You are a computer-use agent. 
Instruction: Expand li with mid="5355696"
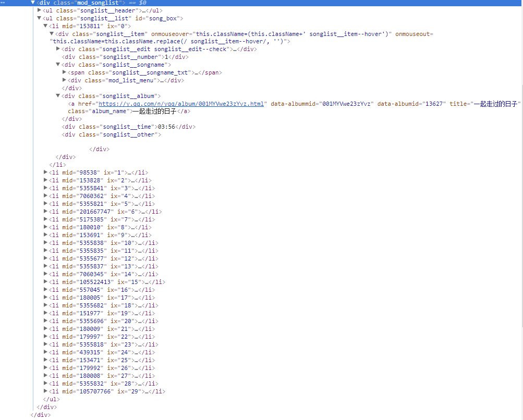tap(45, 321)
